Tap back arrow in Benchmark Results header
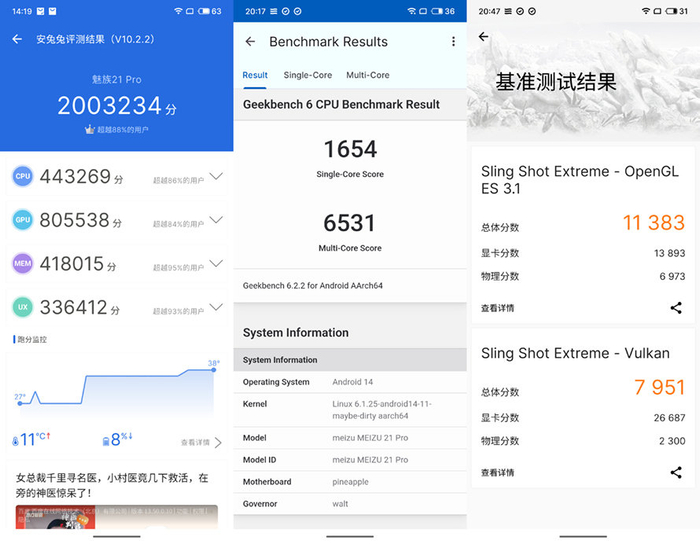 click(x=250, y=42)
